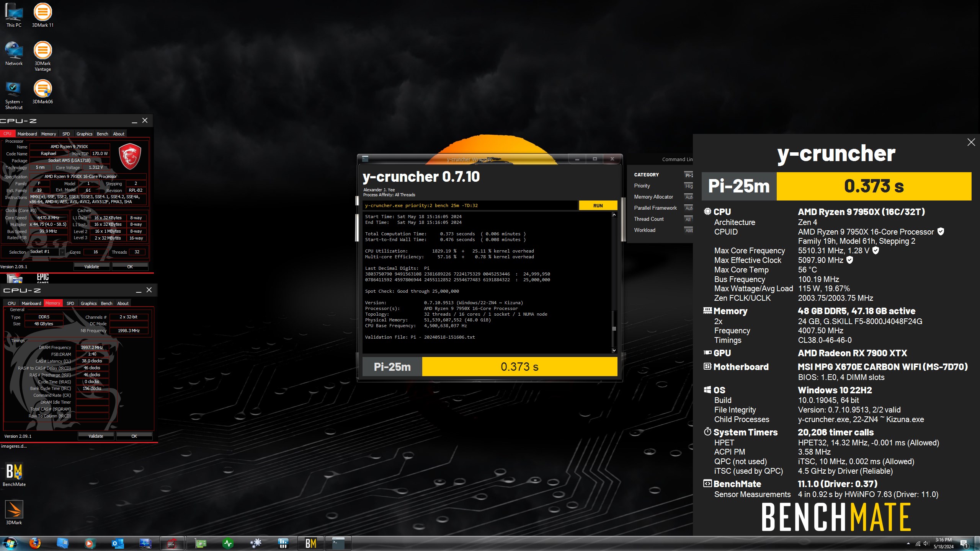980x551 pixels.
Task: Click 'MSI MPG X670E CARBON WIFI (MS-7D70)' text
Action: [882, 367]
